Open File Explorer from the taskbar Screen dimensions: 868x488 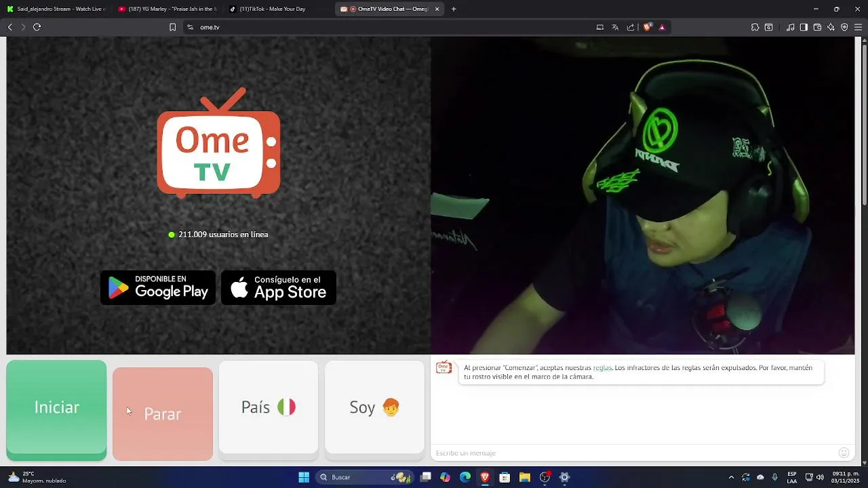tap(525, 477)
